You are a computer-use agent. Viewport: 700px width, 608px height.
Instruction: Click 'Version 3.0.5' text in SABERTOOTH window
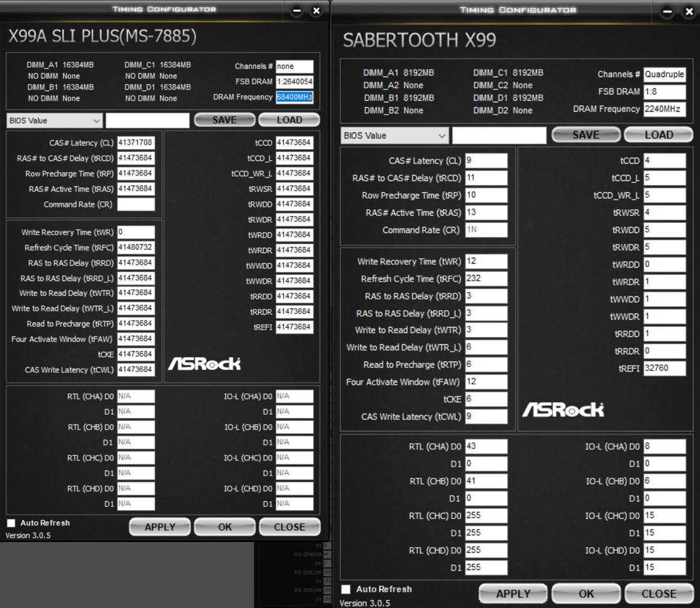click(x=365, y=603)
